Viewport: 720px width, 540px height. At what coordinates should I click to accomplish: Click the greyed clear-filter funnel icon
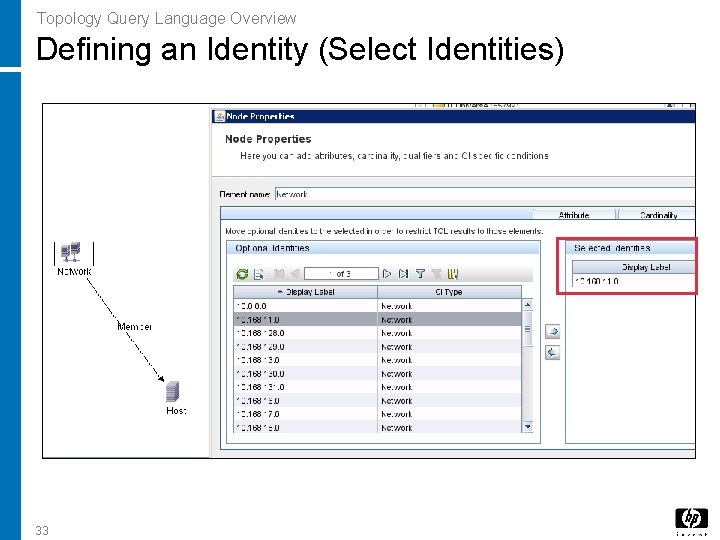436,274
